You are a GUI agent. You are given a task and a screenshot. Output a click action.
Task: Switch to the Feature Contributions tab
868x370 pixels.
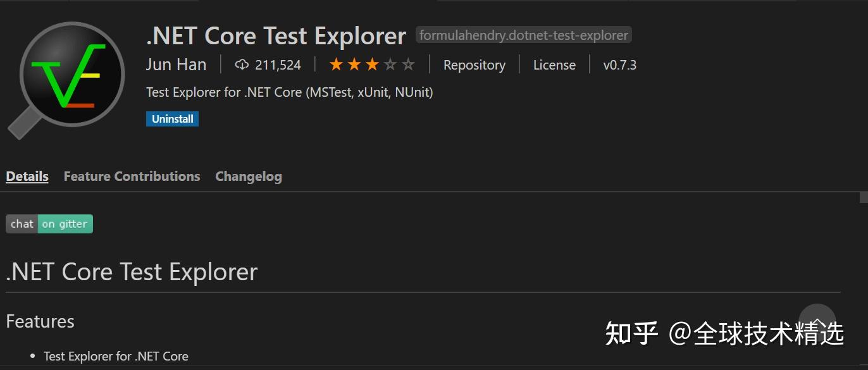[x=132, y=176]
